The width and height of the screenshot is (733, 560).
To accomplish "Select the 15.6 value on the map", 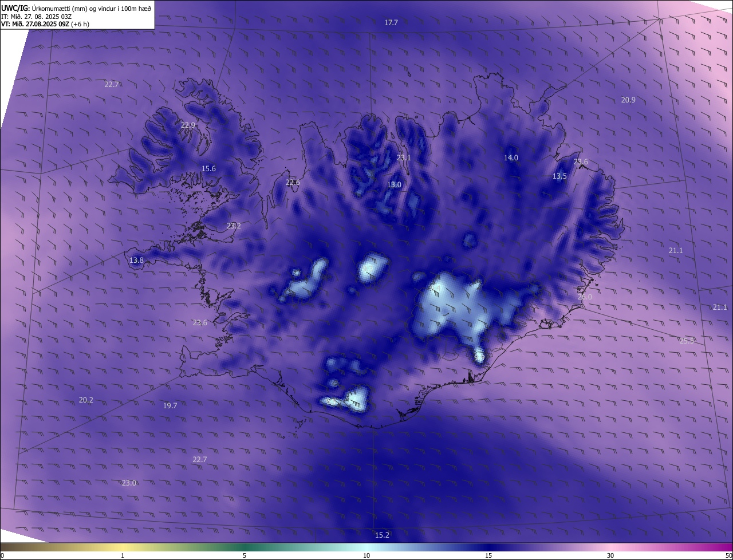I will 208,168.
